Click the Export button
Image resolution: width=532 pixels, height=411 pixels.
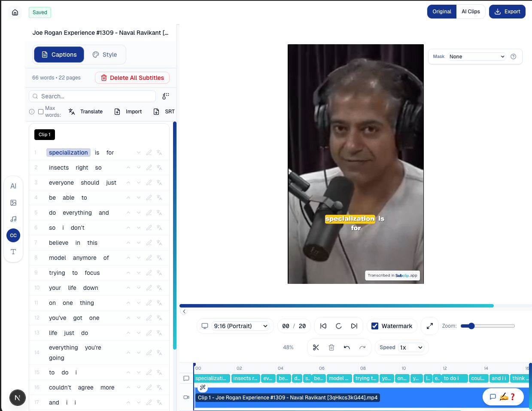[x=507, y=12]
